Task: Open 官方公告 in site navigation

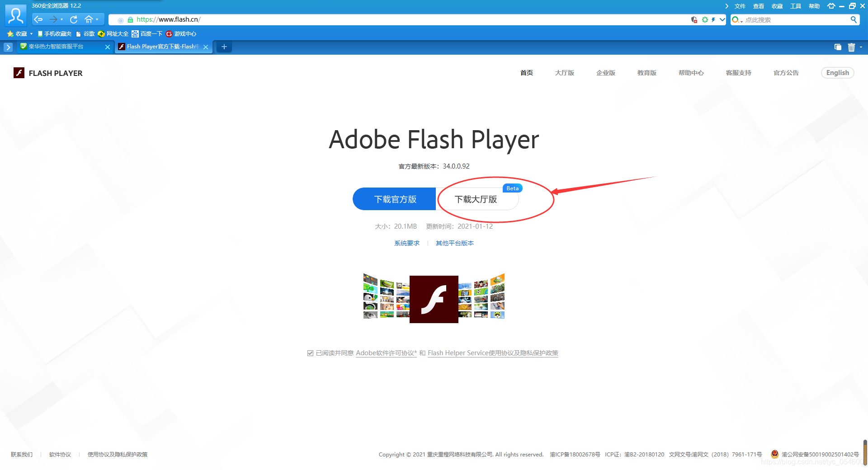Action: pos(786,73)
